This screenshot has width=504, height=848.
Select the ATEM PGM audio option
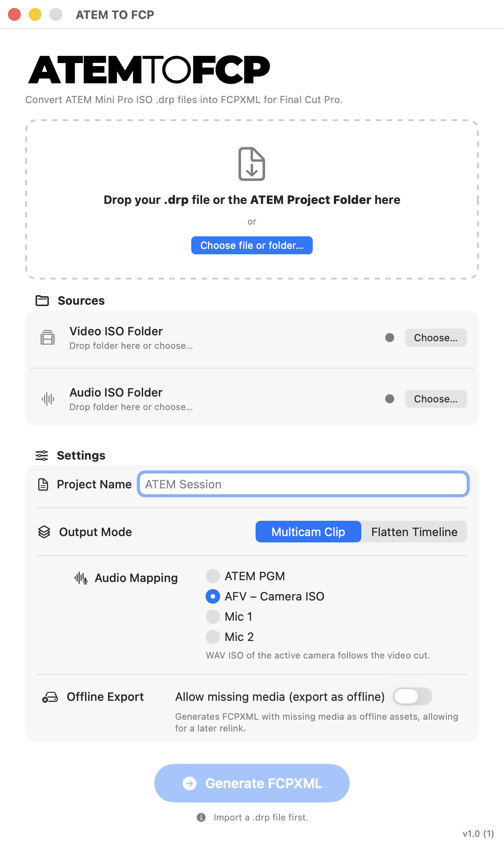pos(213,576)
